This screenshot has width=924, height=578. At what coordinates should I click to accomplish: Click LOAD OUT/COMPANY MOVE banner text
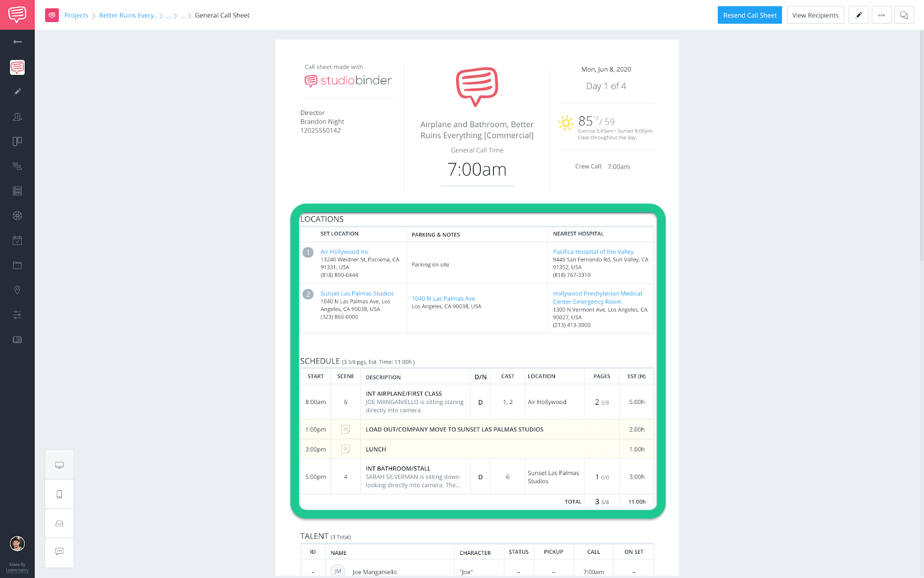click(454, 429)
